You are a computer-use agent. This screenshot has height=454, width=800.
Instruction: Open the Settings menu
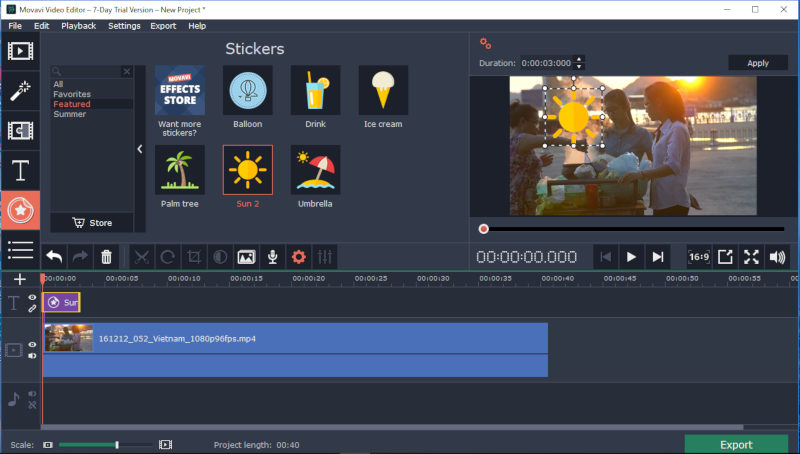pyautogui.click(x=124, y=26)
